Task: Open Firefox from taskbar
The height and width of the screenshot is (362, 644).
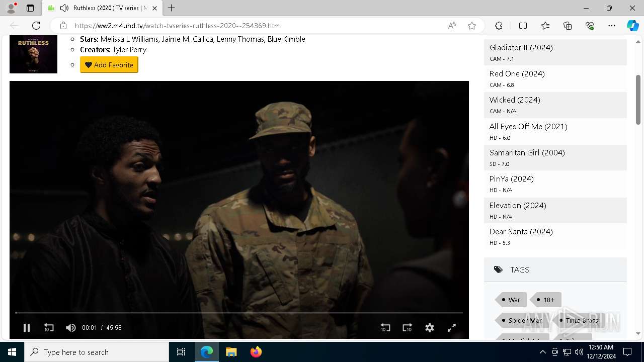Action: pyautogui.click(x=256, y=352)
